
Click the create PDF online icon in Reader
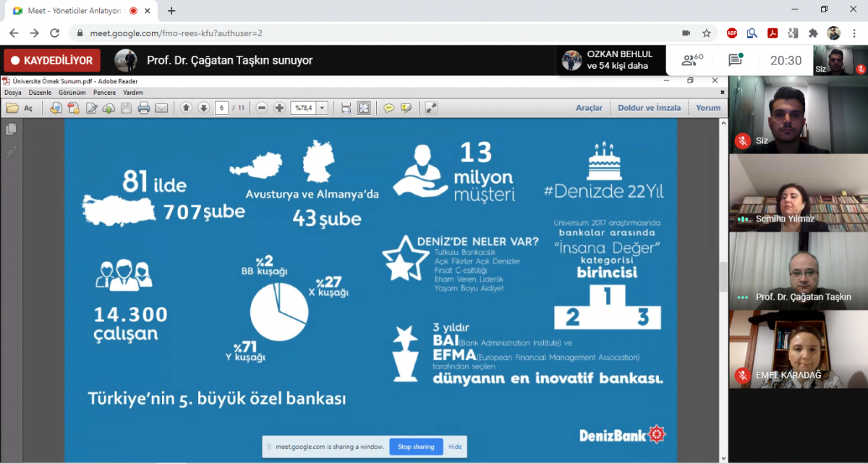coord(73,108)
